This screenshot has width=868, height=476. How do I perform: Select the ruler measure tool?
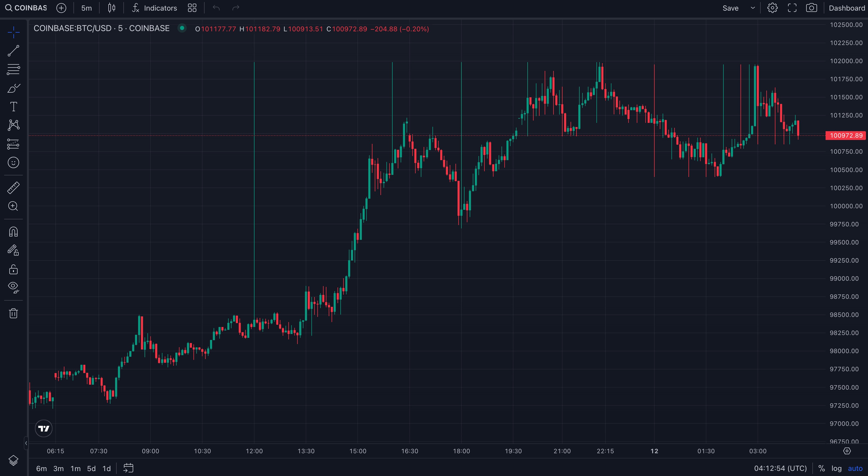[13, 188]
